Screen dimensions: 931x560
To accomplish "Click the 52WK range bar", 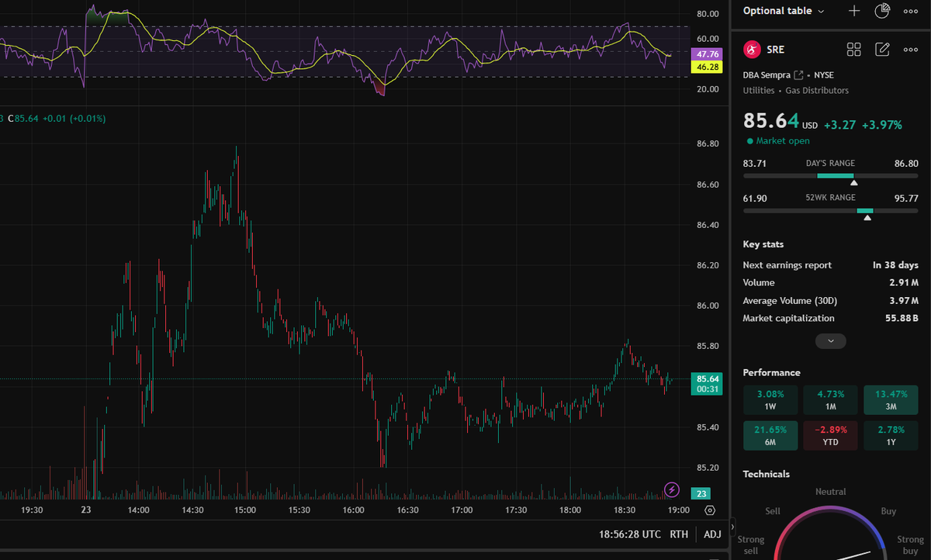I will pos(831,211).
